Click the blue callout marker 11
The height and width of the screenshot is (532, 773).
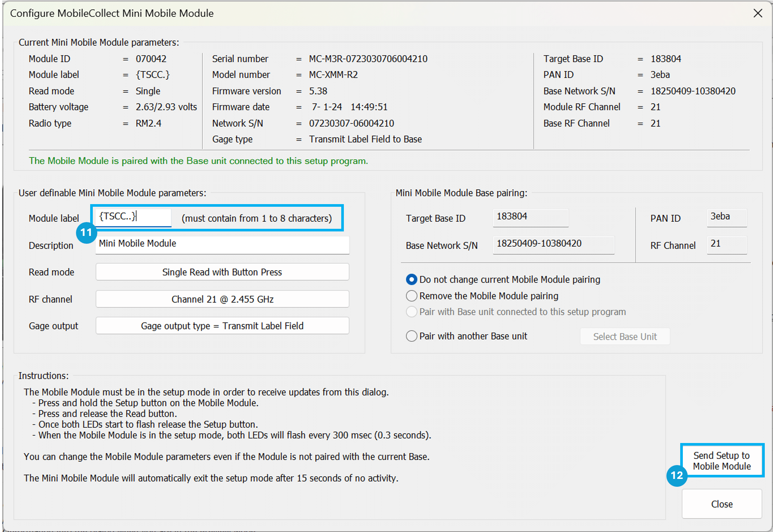tap(86, 232)
